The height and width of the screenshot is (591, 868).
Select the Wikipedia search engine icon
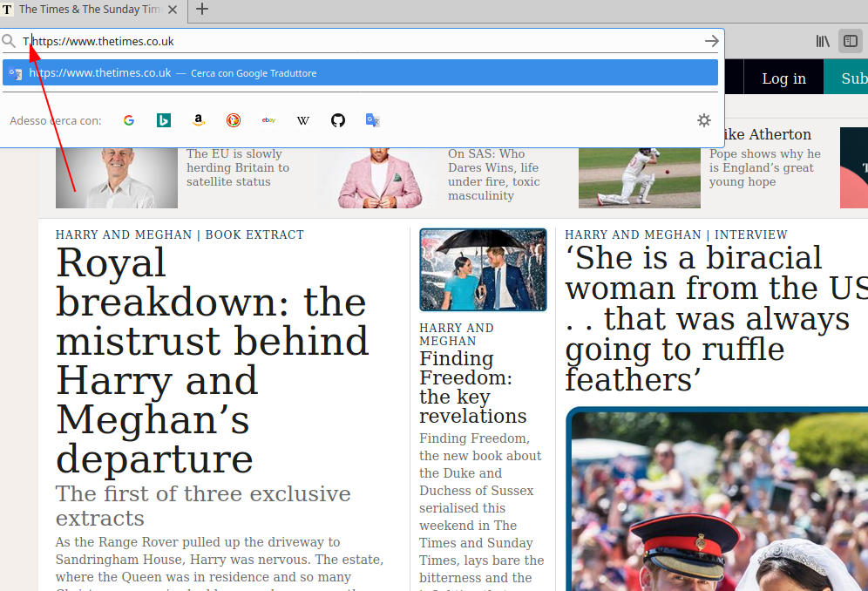click(303, 120)
